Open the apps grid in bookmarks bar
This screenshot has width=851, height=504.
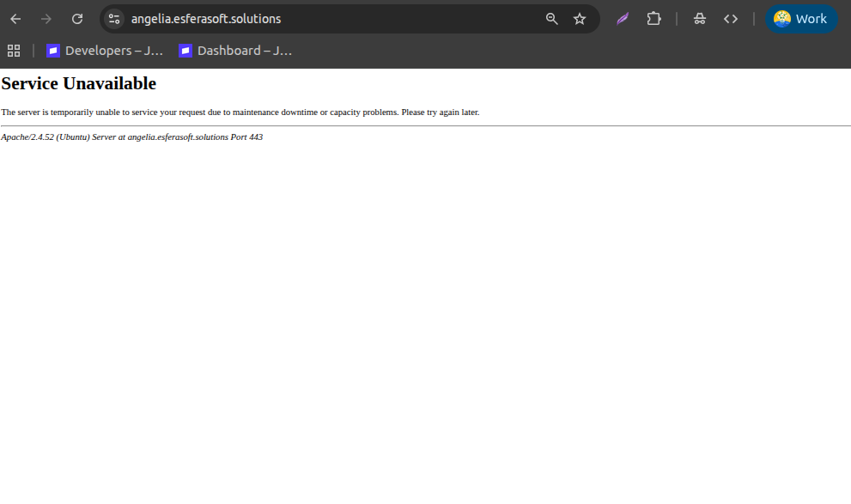14,51
